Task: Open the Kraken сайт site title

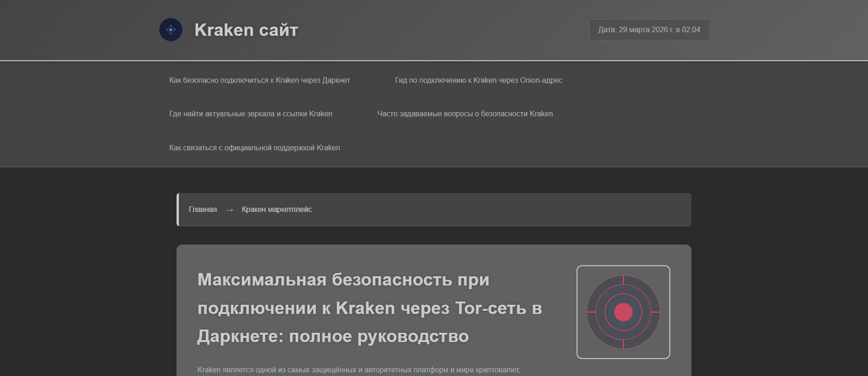Action: (x=246, y=30)
